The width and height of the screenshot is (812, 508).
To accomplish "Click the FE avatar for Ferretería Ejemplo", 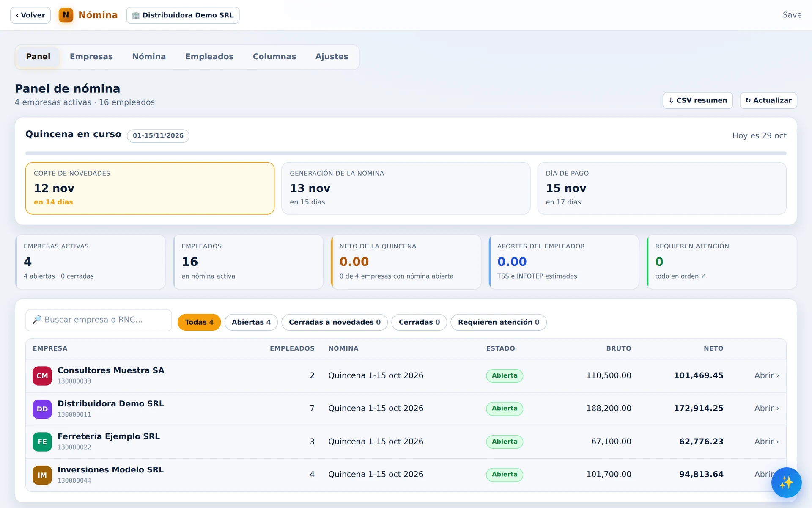I will coord(42,442).
